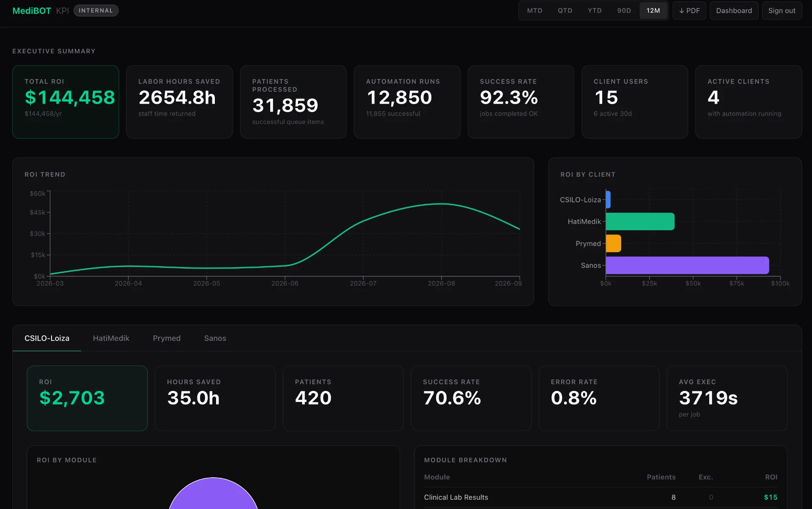Open the Dashboard page
812x509 pixels.
[734, 11]
